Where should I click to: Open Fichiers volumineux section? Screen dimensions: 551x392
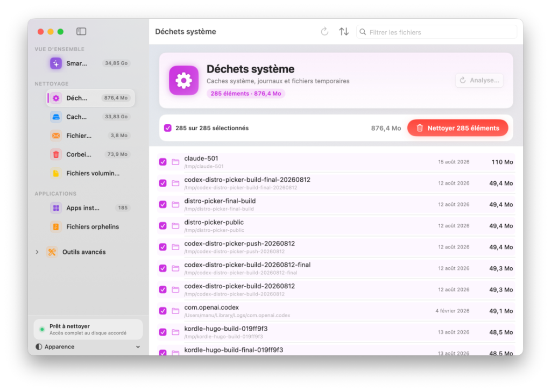[90, 173]
